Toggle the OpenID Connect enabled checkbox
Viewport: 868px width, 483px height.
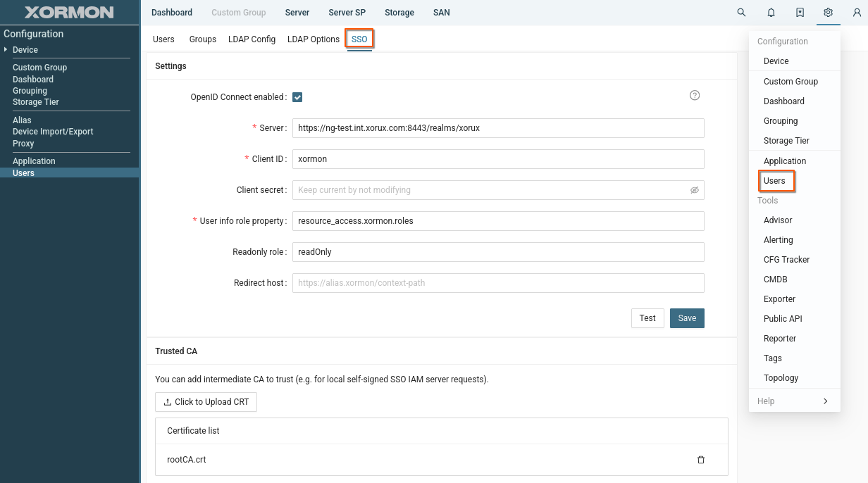coord(297,97)
